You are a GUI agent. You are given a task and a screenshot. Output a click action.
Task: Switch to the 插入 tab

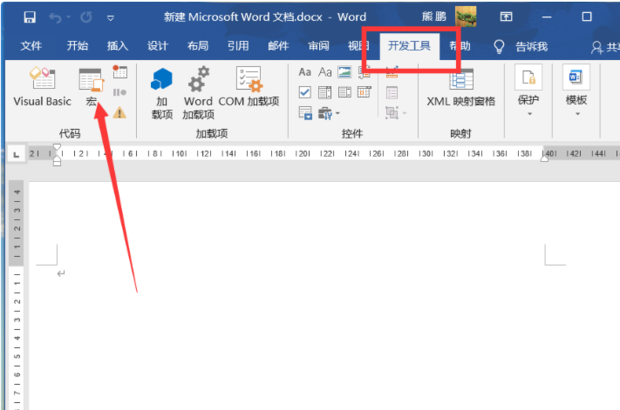[x=117, y=46]
